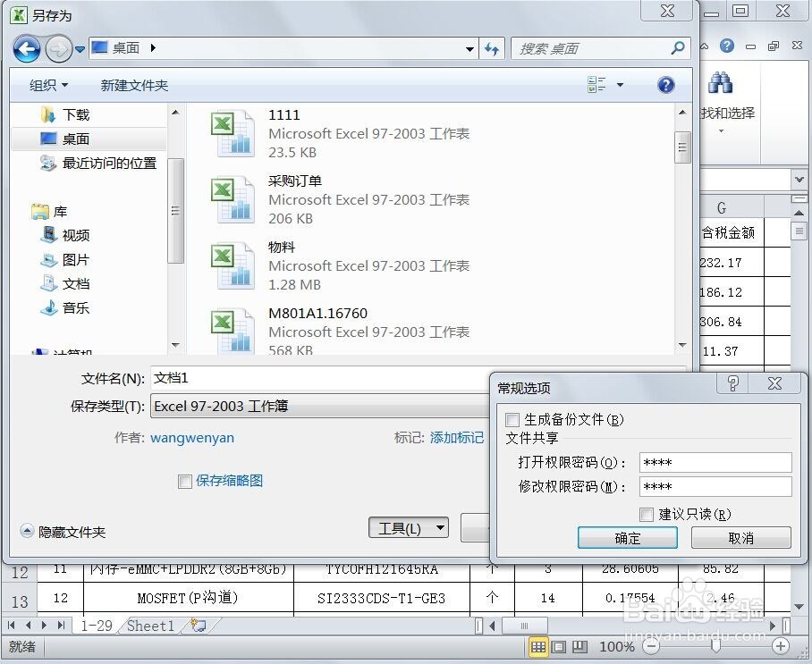Click the Help question mark in Save As dialog
The height and width of the screenshot is (664, 812).
tap(665, 84)
